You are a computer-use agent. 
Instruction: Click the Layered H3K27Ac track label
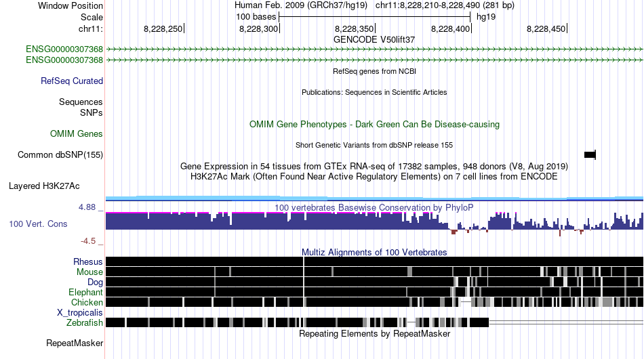tap(44, 186)
